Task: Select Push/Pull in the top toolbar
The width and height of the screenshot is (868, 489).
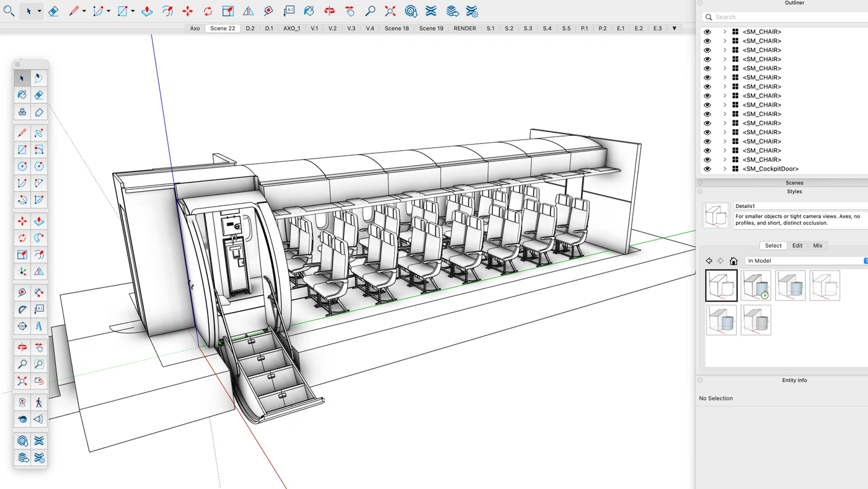Action: coord(147,11)
